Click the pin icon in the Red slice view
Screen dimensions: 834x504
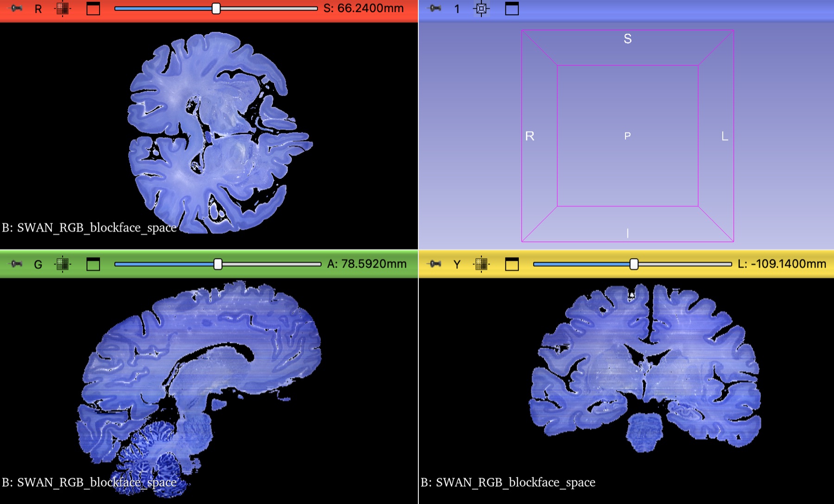16,8
